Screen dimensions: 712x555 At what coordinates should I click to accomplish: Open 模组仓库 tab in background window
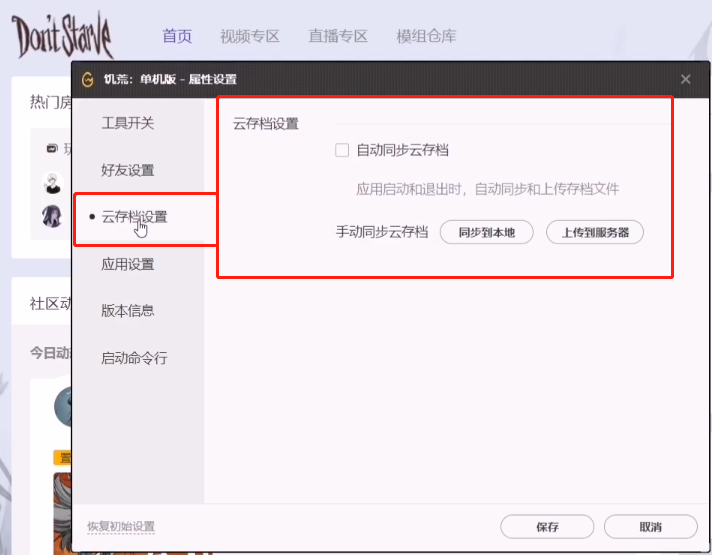[x=426, y=36]
